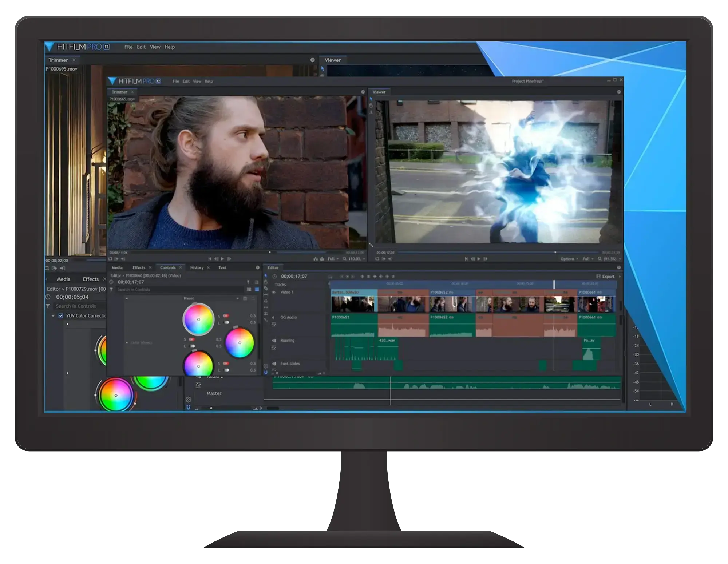Collapse YUV Color Correction effect in back window
728x564 pixels.
coord(53,316)
